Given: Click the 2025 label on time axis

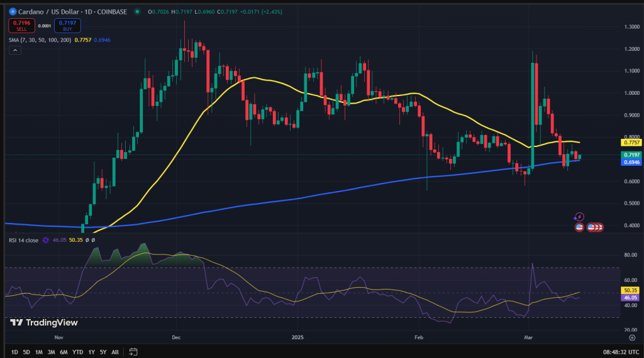Looking at the screenshot, I should [297, 337].
